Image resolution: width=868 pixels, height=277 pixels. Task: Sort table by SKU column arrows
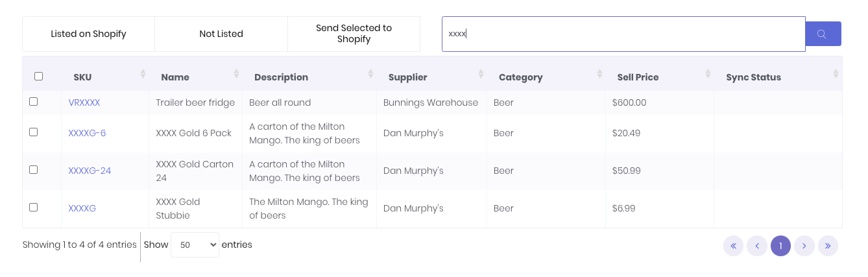[x=143, y=74]
